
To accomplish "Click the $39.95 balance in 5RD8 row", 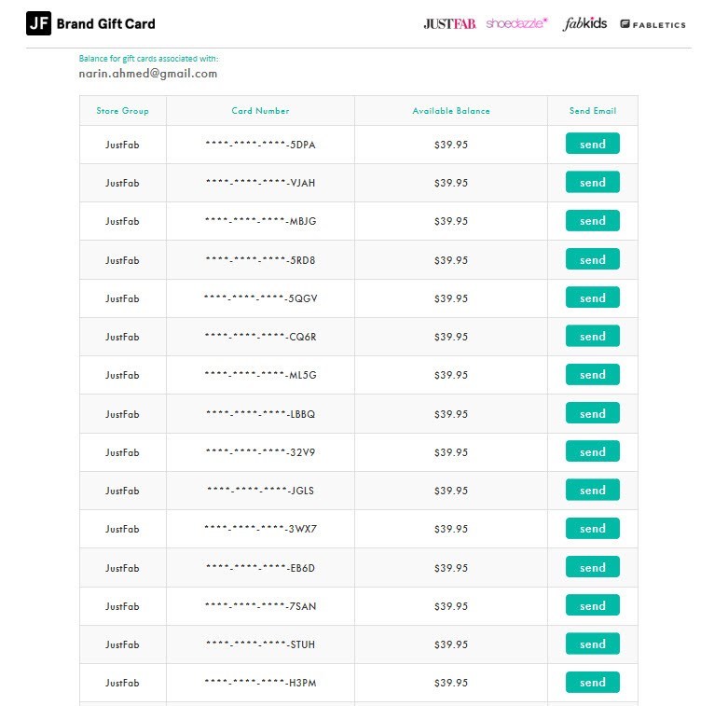I will point(451,260).
